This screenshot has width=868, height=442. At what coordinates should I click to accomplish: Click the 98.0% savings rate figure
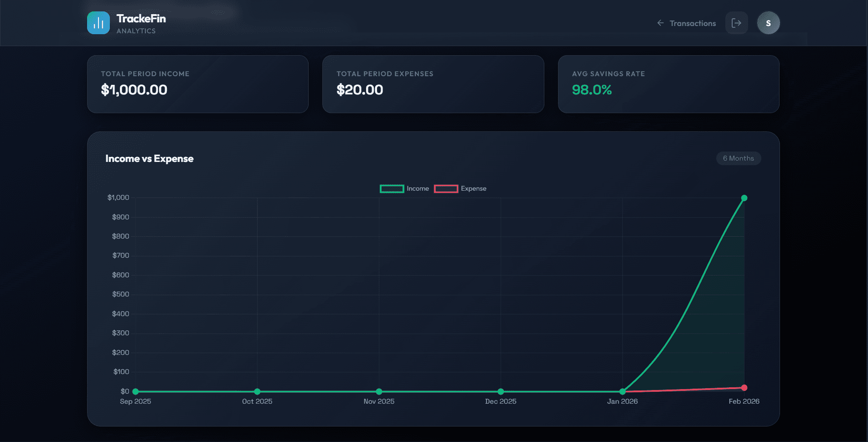pos(592,90)
